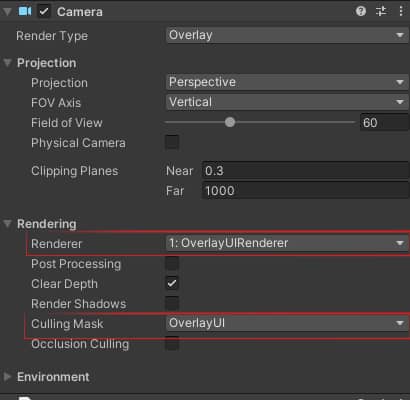Click the Post Processing label
The width and height of the screenshot is (410, 400).
pyautogui.click(x=76, y=264)
